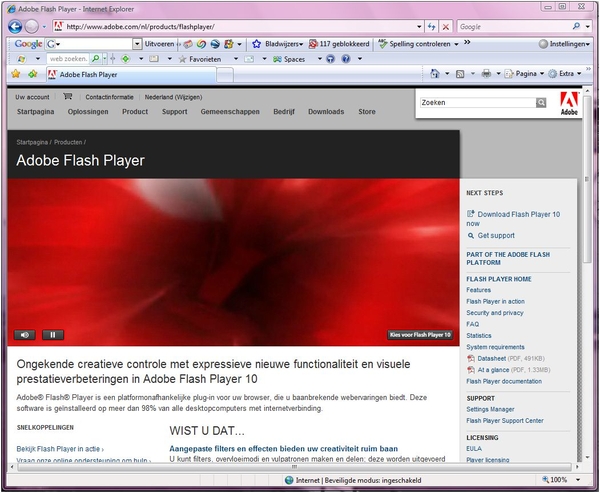Open the Home icon dropdown arrow

[x=447, y=73]
